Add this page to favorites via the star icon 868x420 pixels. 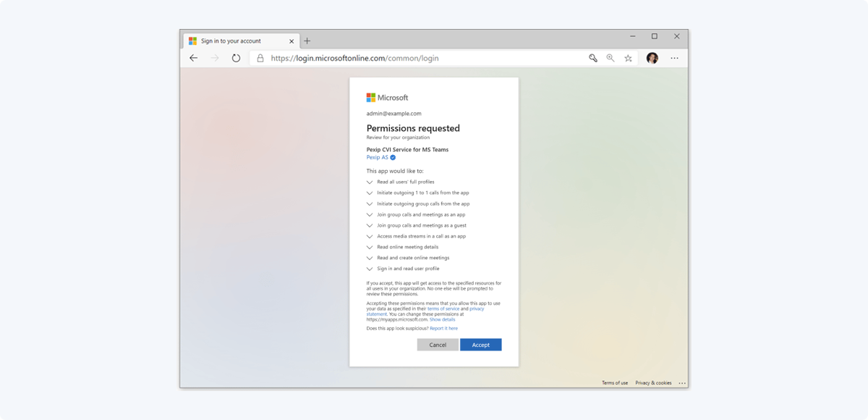tap(628, 58)
